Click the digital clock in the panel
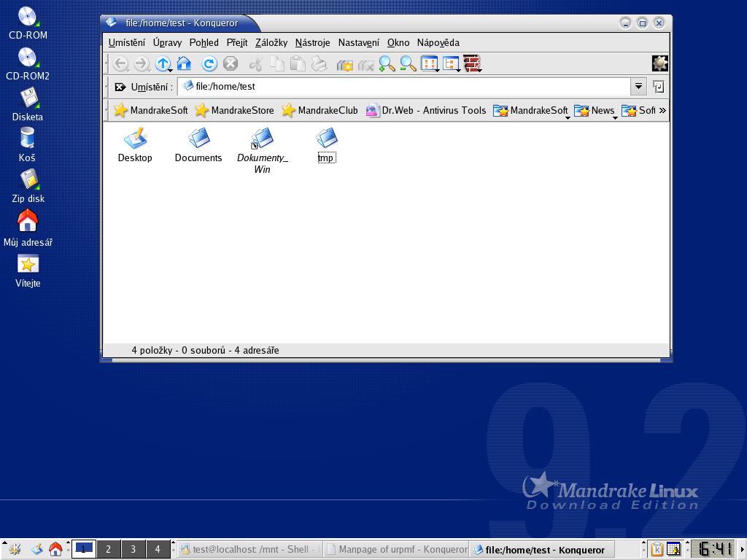This screenshot has height=560, width=747. 713,549
